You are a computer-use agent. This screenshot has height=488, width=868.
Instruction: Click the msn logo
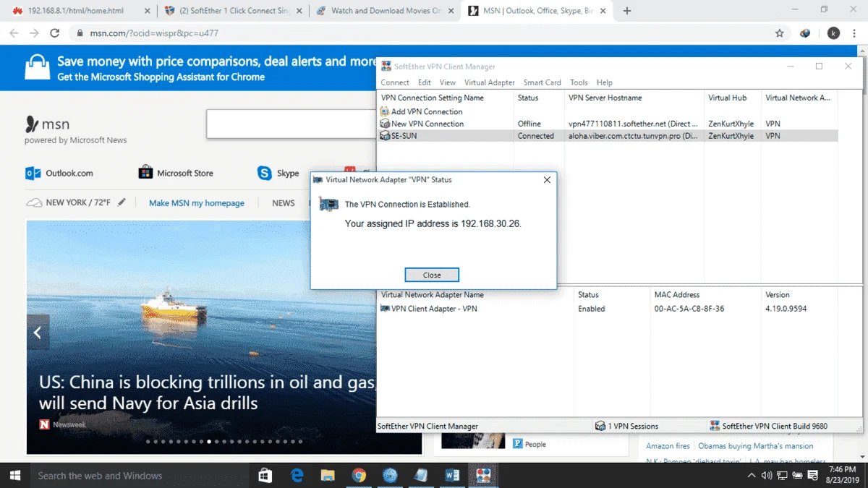click(48, 124)
